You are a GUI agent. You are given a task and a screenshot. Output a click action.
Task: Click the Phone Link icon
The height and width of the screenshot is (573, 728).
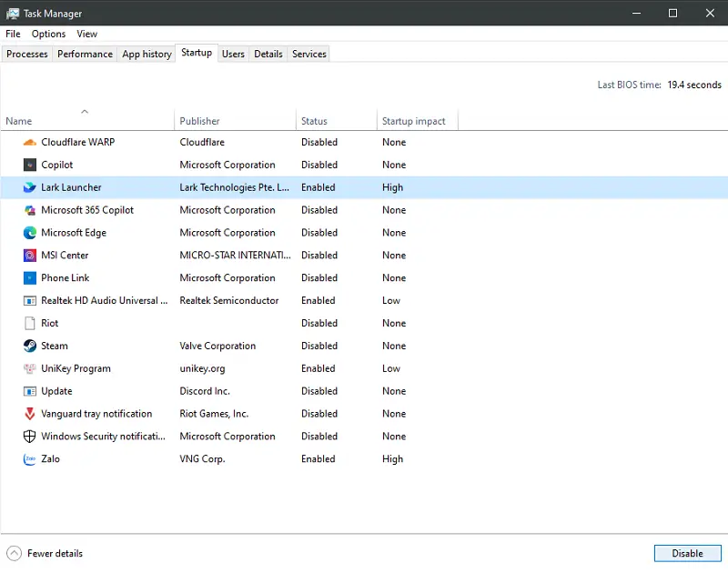pos(29,278)
